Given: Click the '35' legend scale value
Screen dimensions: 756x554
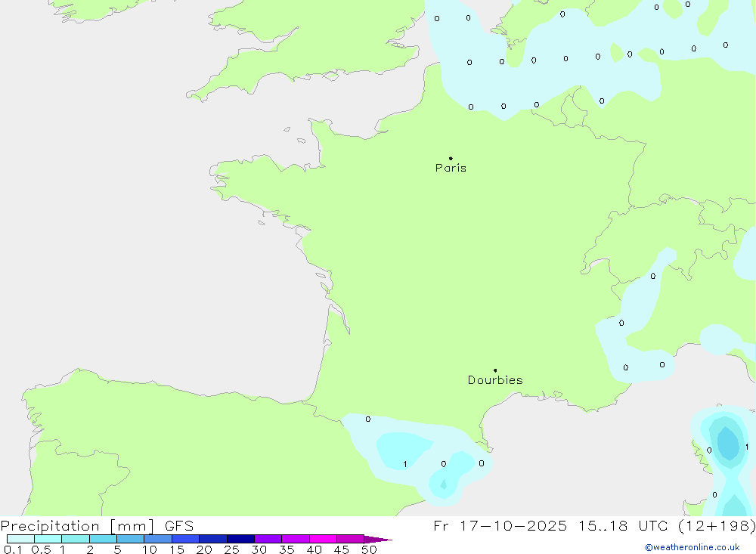Looking at the screenshot, I should [287, 549].
